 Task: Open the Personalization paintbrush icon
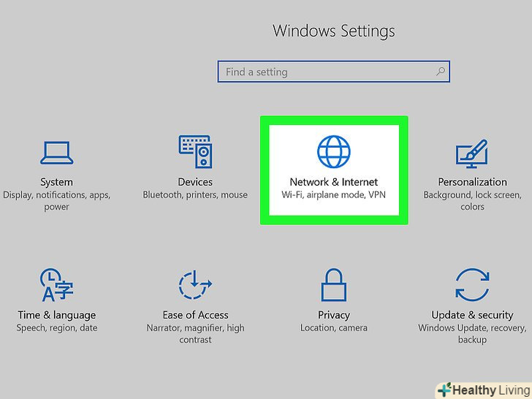click(x=472, y=153)
